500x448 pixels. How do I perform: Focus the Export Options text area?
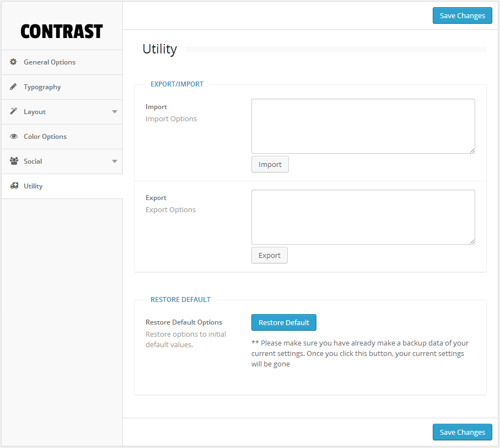[x=363, y=217]
